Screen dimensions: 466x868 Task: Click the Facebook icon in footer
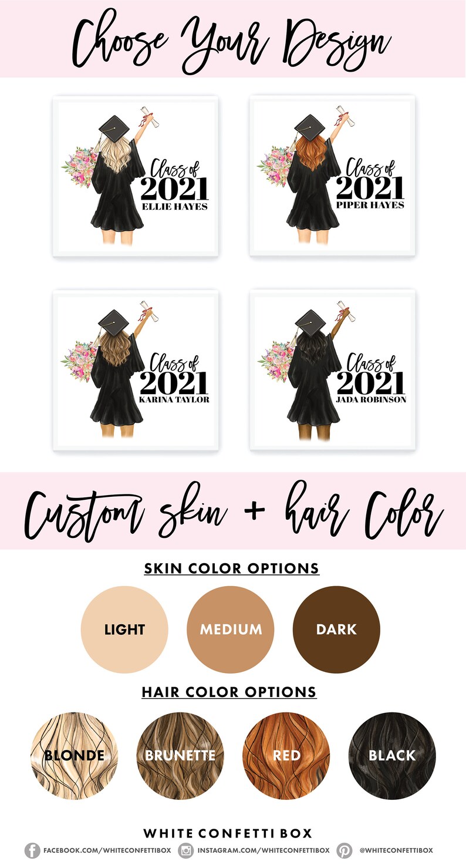point(33,850)
